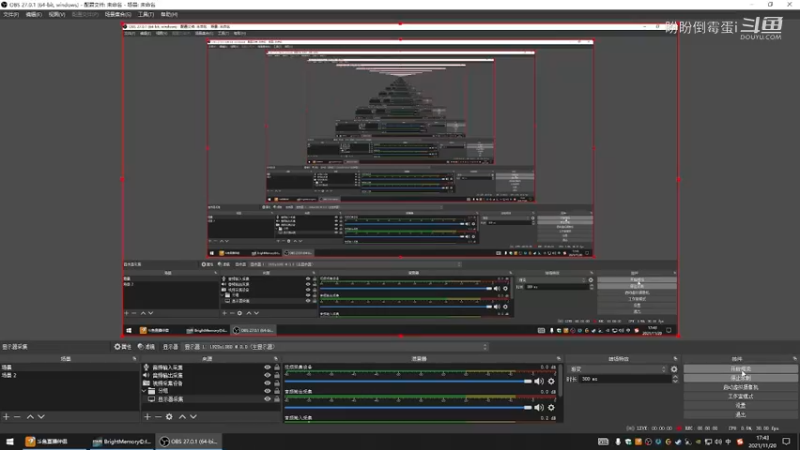This screenshot has width=800, height=450.
Task: Open the Windows Start menu
Action: tap(10, 441)
